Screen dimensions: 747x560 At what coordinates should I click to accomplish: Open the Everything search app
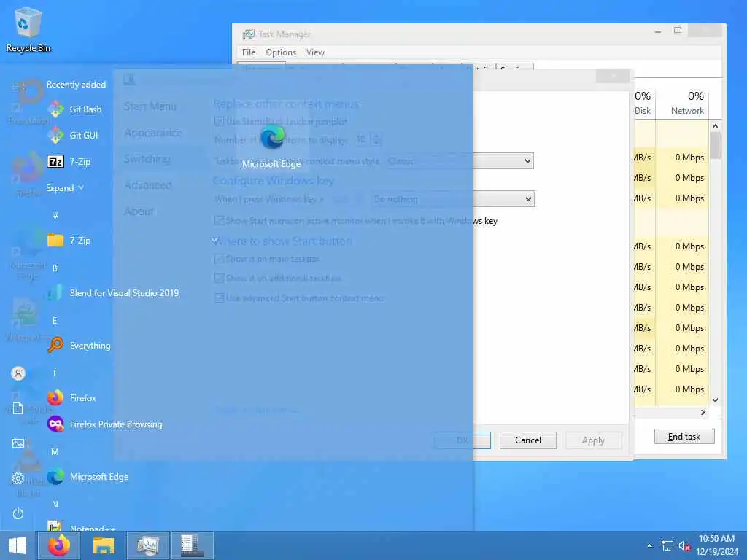tap(79, 345)
